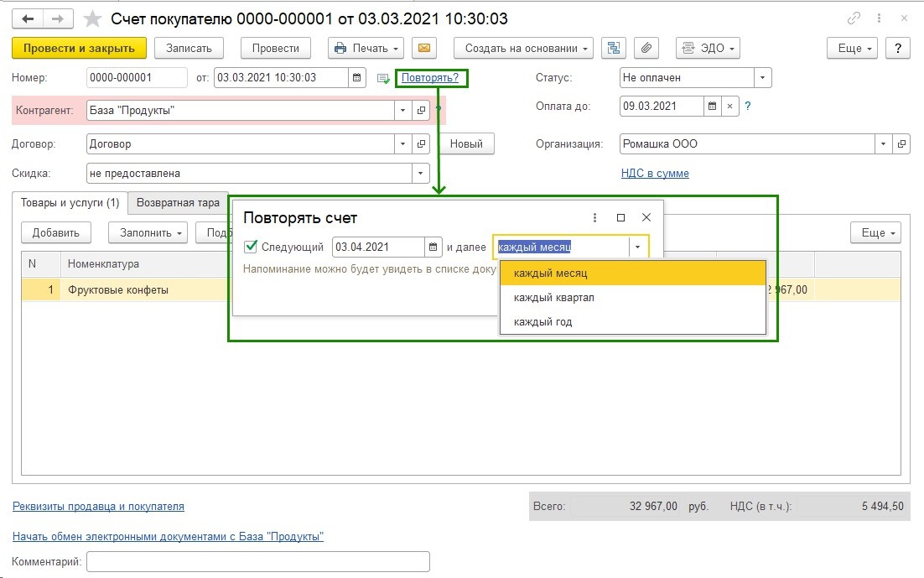Clear the "Оплата до" date with X

pos(729,107)
